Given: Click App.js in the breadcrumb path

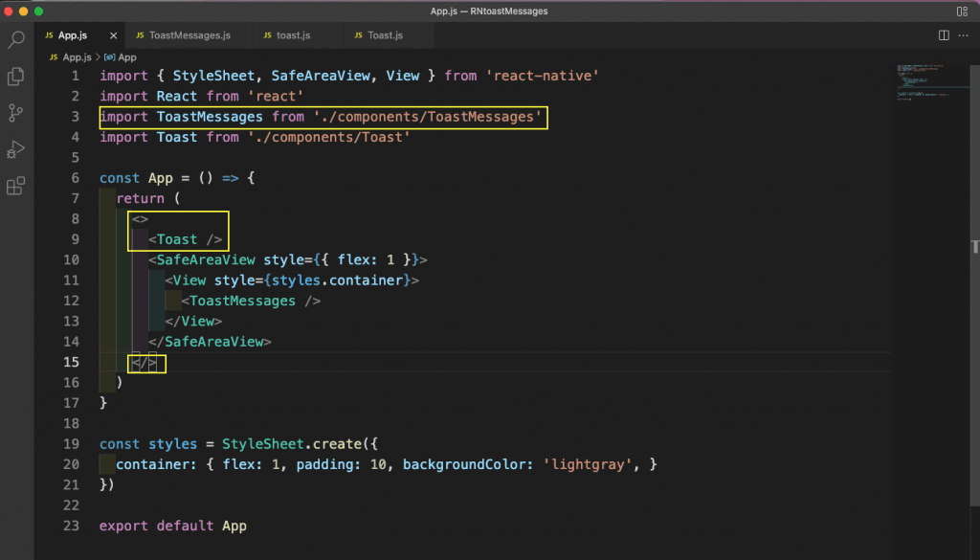Looking at the screenshot, I should [74, 57].
